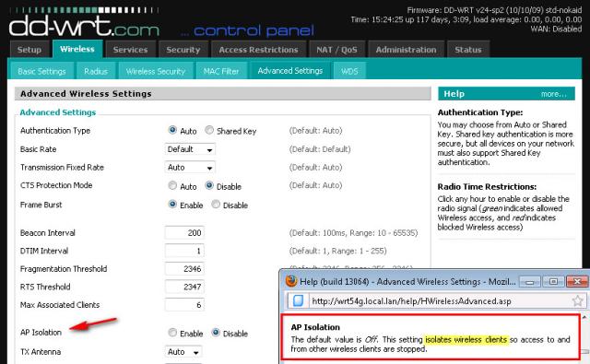Open the TX Antenna dropdown

click(183, 352)
